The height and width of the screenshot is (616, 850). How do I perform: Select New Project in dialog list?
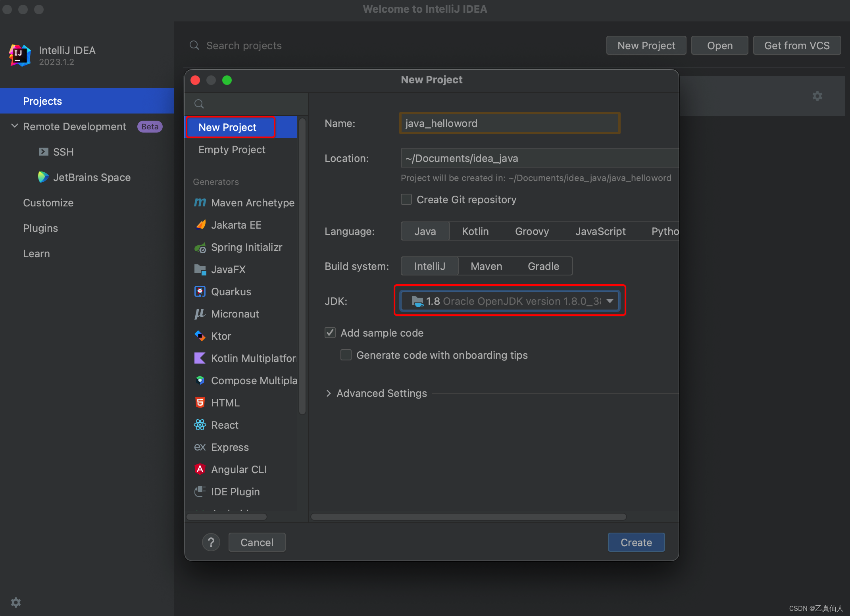(241, 127)
